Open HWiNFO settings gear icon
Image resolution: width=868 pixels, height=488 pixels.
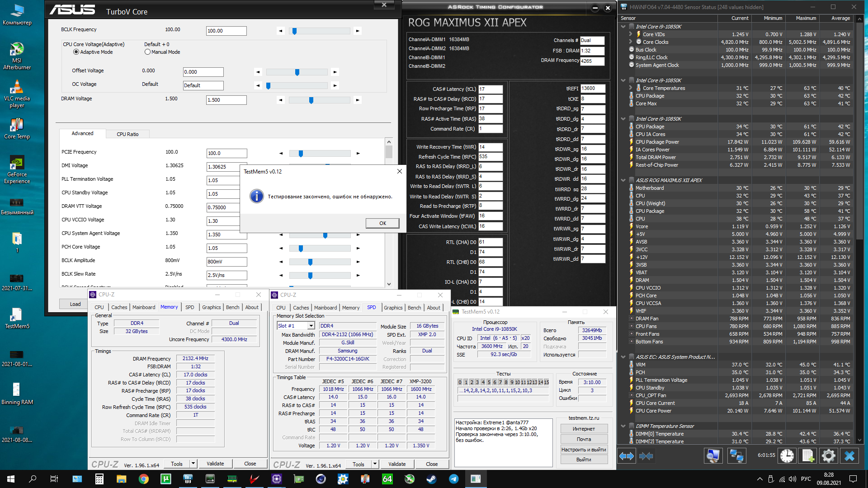pos(828,456)
